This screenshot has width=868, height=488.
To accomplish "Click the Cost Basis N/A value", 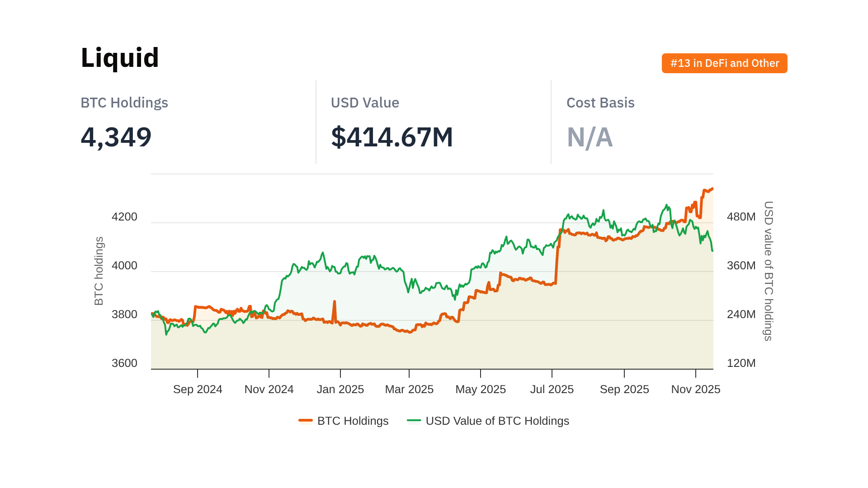I will 590,137.
